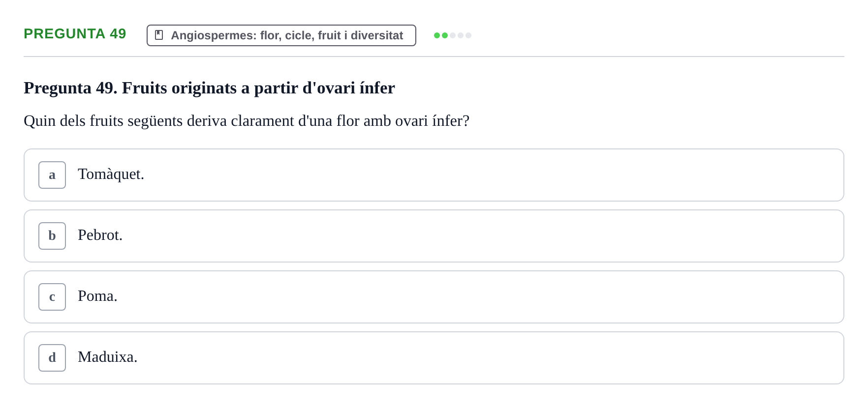Select answer letter box b
This screenshot has width=868, height=409.
(52, 236)
